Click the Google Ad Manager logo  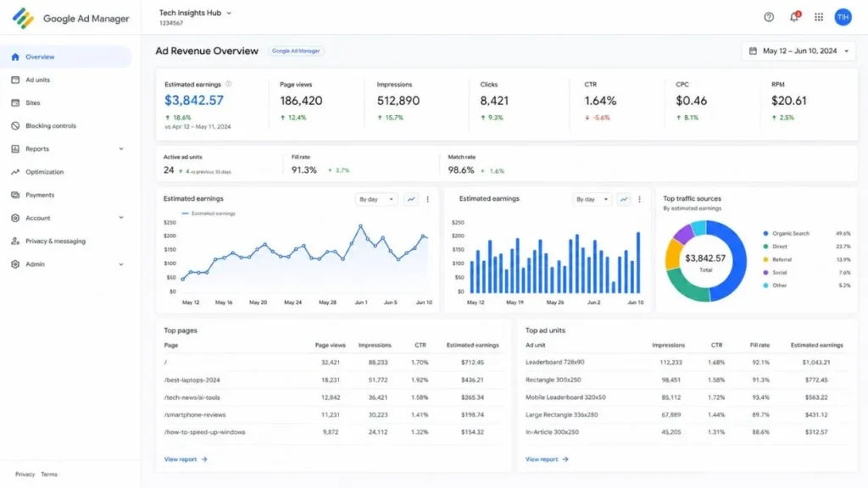pyautogui.click(x=23, y=19)
